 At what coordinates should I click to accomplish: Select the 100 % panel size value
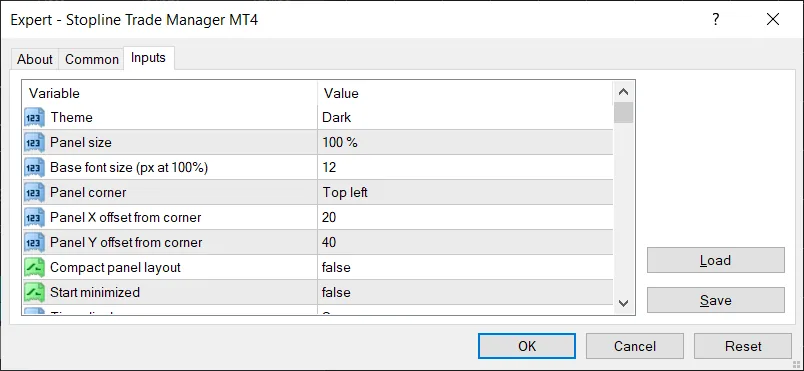465,142
